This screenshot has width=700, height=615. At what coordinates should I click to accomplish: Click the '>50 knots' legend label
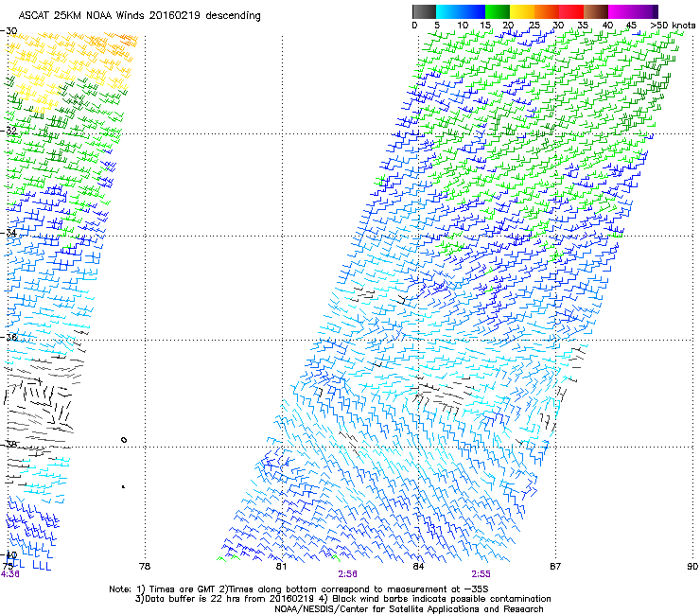click(673, 25)
